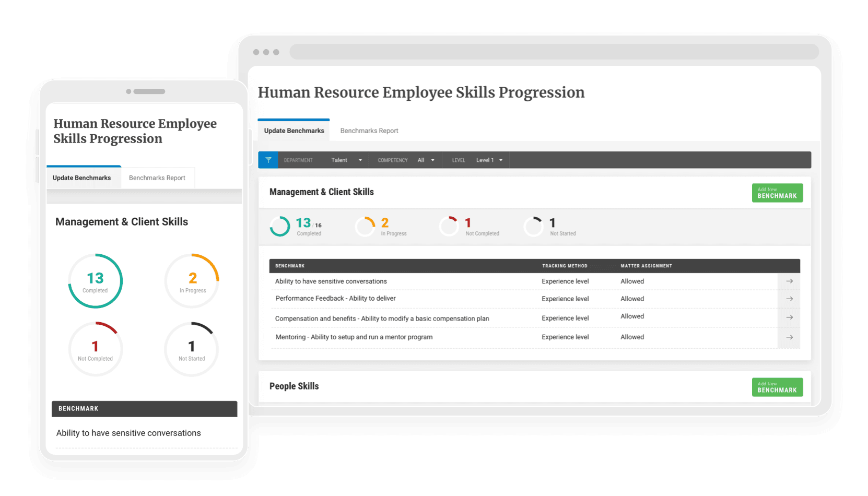Select mobile Benchmarks Report tab
This screenshot has width=868, height=496.
coord(157,178)
